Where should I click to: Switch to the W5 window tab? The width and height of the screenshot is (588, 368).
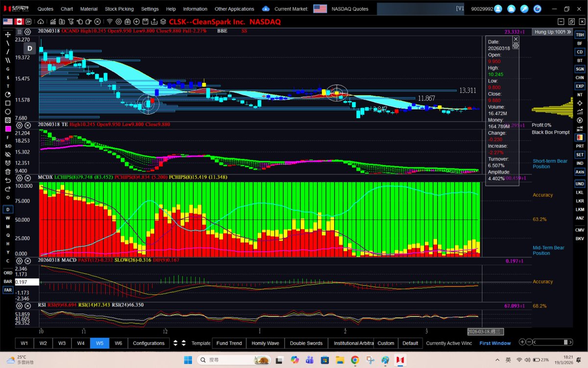pyautogui.click(x=99, y=343)
